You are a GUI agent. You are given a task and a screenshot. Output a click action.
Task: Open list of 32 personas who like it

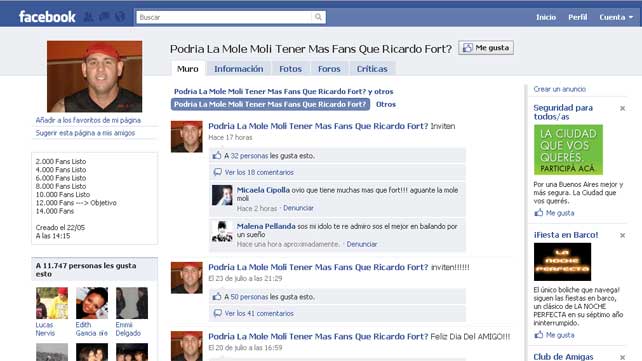(x=249, y=156)
